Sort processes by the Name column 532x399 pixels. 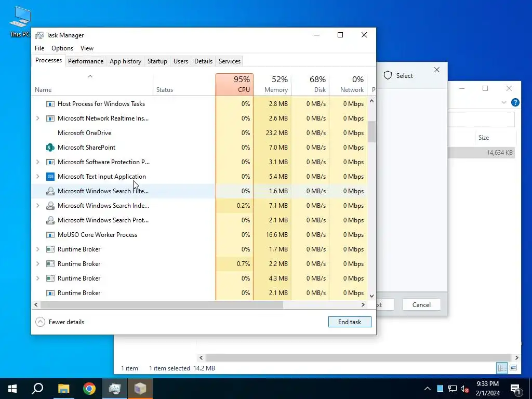92,84
